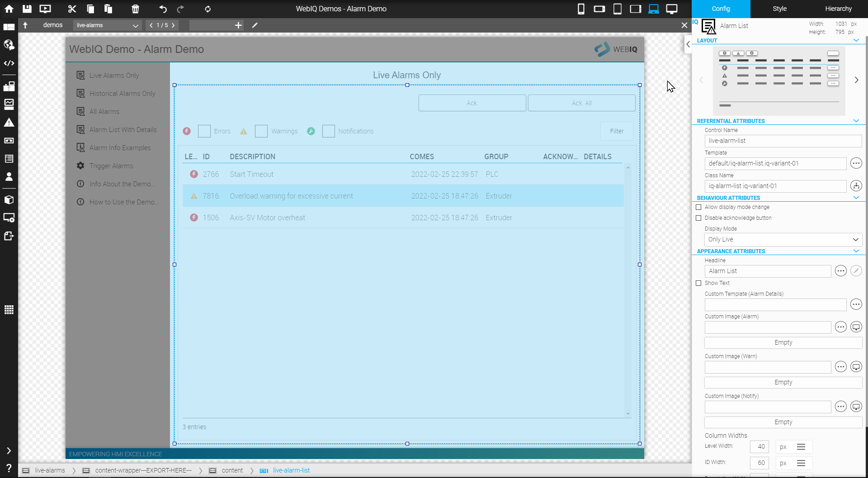
Task: Select the smartphone portrait preview icon
Action: point(581,9)
